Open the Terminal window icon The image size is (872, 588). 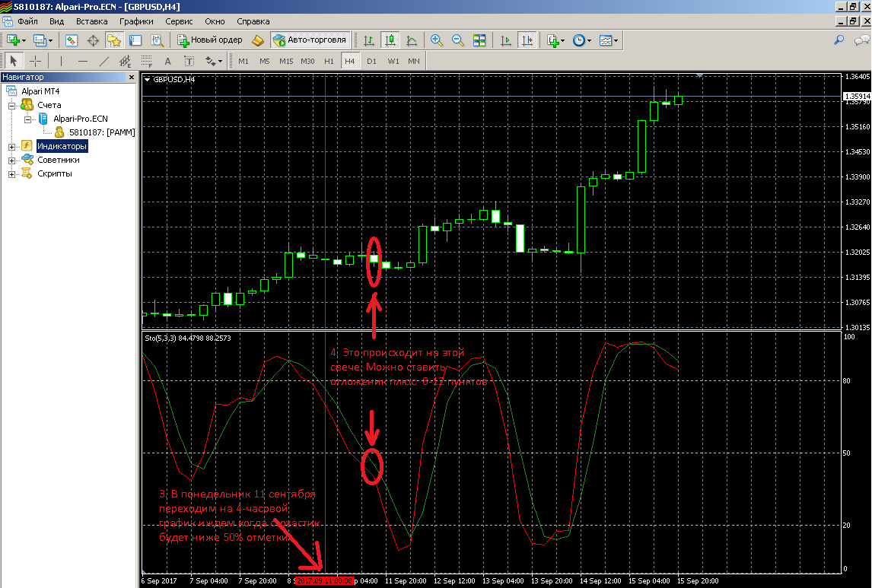[x=135, y=40]
